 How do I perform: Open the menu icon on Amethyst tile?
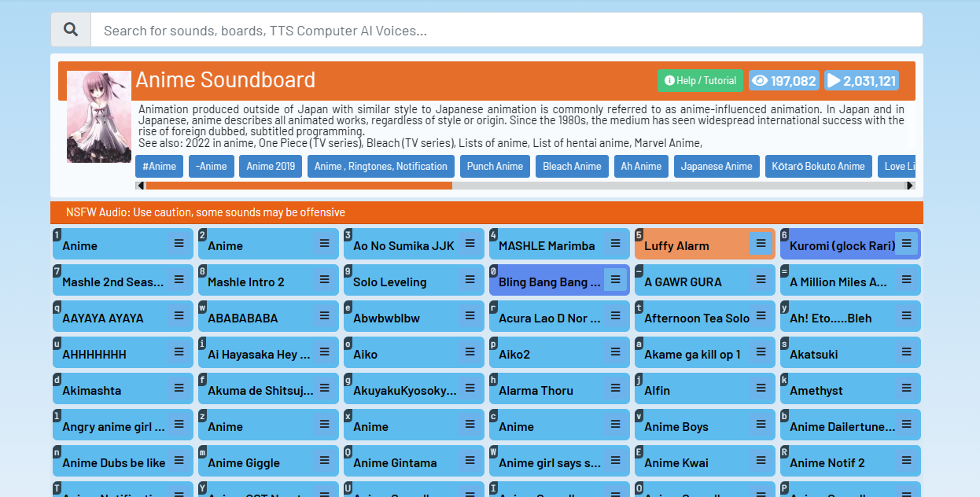(906, 388)
